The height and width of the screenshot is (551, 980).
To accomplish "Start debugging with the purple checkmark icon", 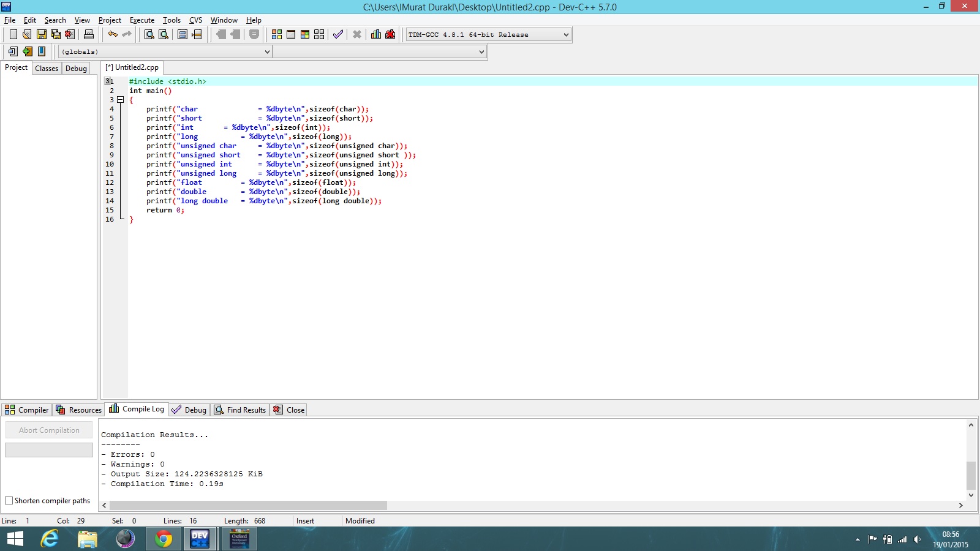I will (338, 34).
